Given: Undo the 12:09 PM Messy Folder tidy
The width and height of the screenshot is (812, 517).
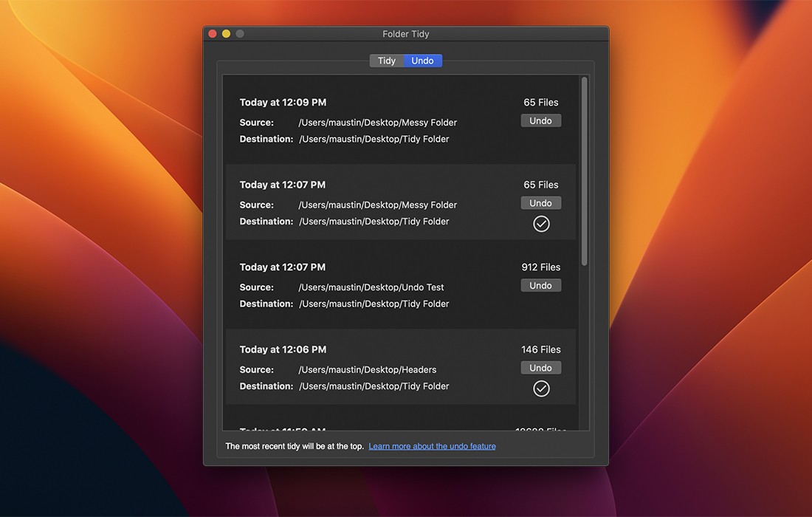Looking at the screenshot, I should coord(540,120).
